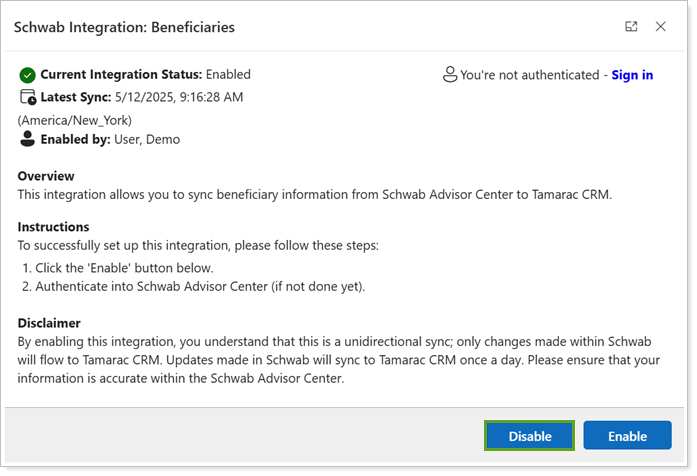697x476 pixels.
Task: Click the You're not authenticated message
Action: (x=529, y=75)
